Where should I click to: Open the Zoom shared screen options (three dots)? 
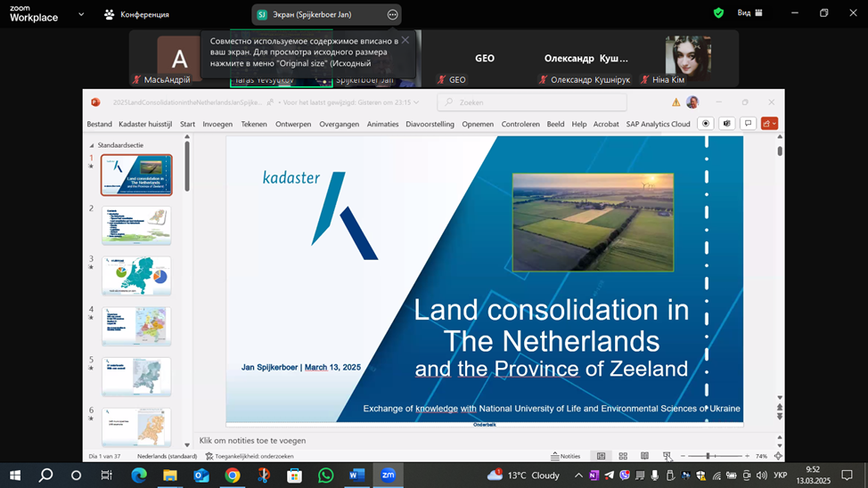click(392, 15)
